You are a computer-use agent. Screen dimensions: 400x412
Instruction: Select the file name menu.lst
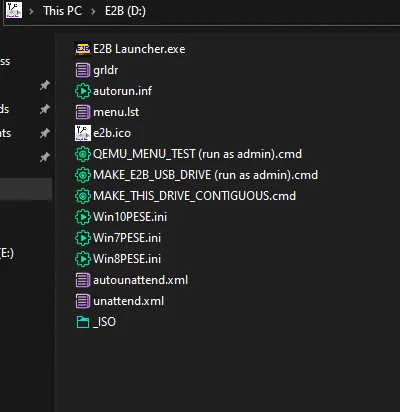click(116, 112)
